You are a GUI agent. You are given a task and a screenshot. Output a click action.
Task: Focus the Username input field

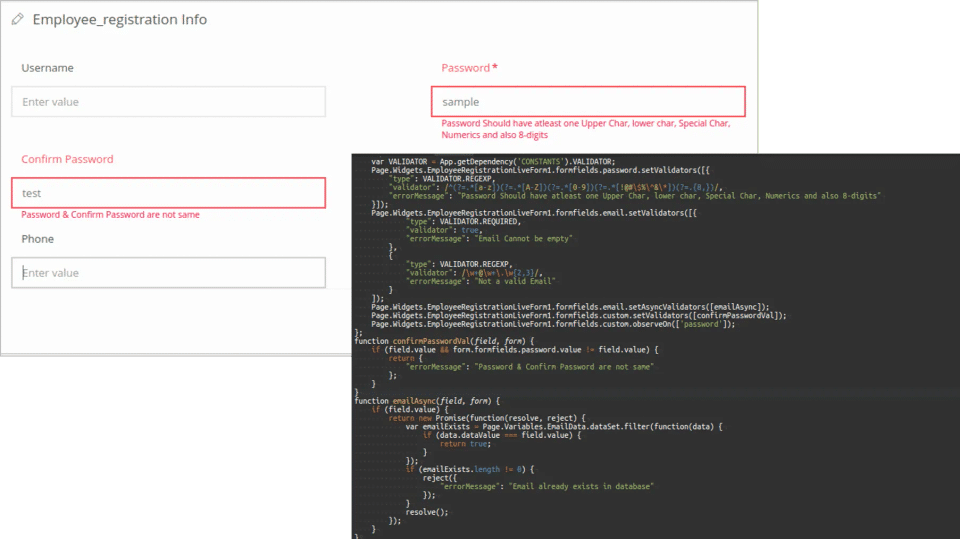[168, 102]
